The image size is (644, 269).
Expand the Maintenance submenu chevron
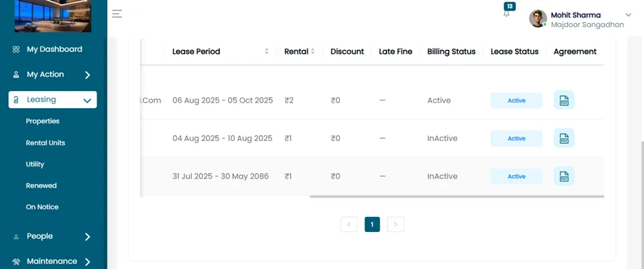[x=87, y=261]
